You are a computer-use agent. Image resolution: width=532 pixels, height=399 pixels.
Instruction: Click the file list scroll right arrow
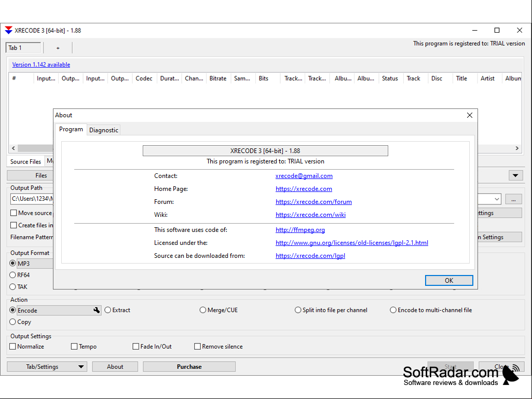click(x=517, y=148)
